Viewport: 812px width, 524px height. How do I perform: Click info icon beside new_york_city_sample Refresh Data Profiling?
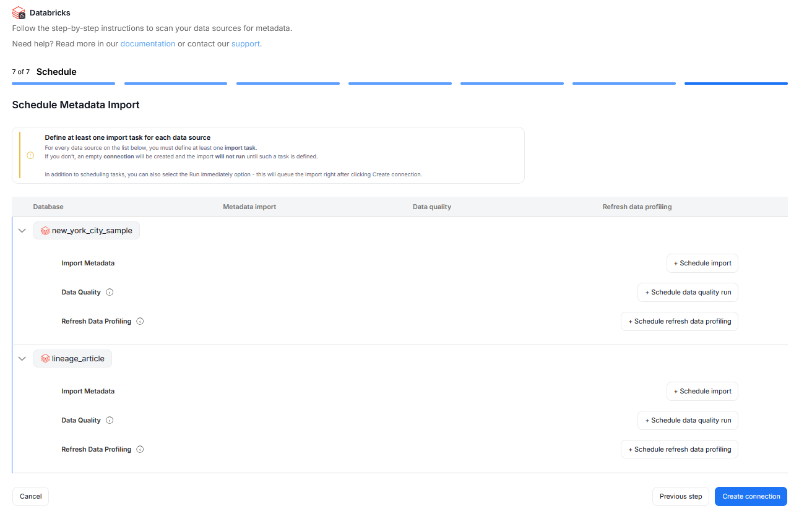click(x=140, y=322)
